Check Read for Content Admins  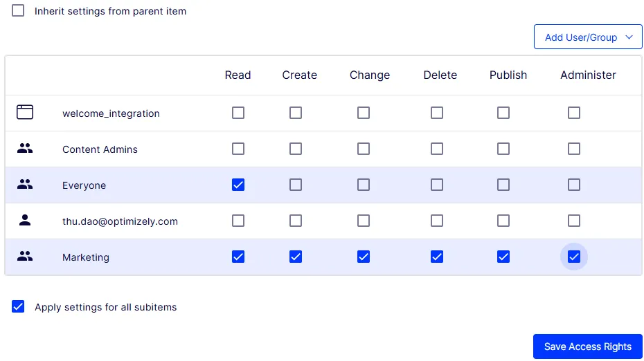coord(238,149)
